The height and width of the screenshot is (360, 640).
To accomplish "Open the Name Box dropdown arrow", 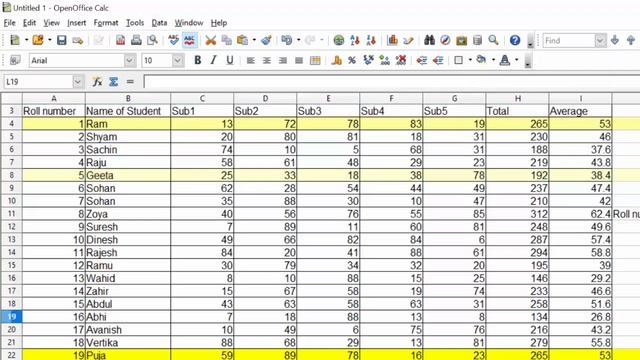I will click(x=78, y=82).
